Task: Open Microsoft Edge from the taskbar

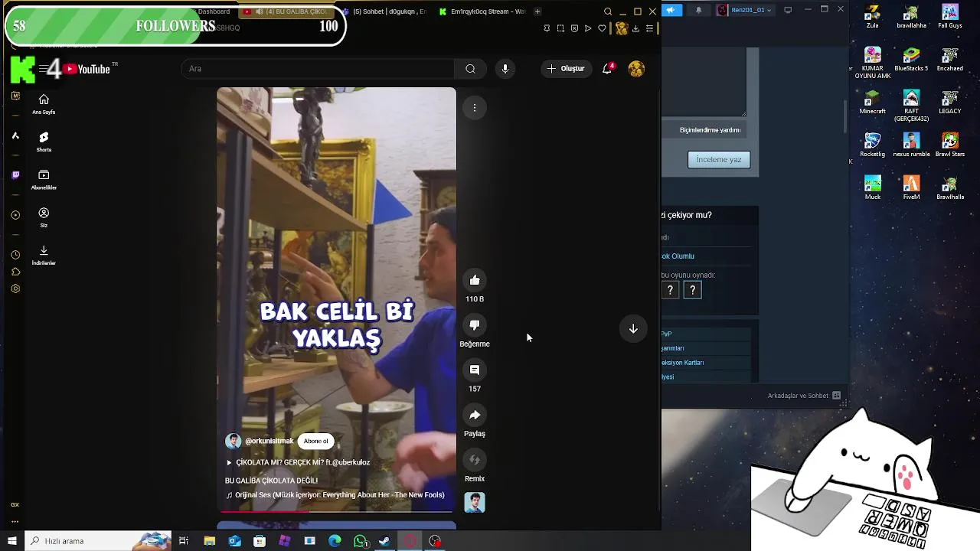Action: click(x=335, y=541)
